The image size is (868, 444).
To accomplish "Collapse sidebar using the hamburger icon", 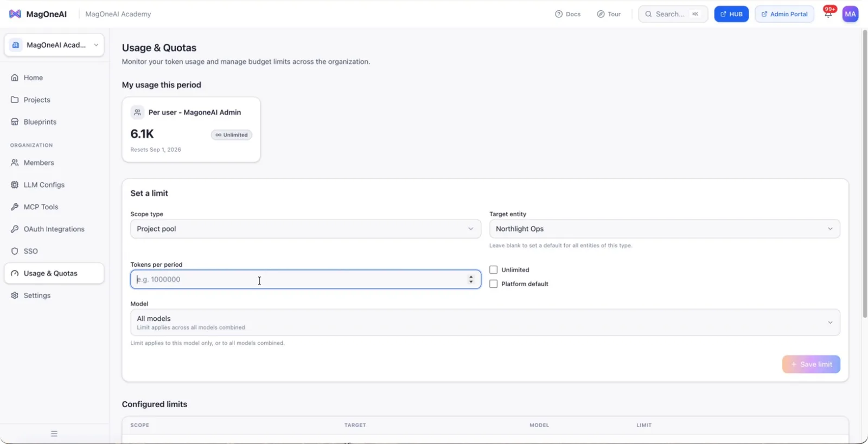I will [x=54, y=434].
